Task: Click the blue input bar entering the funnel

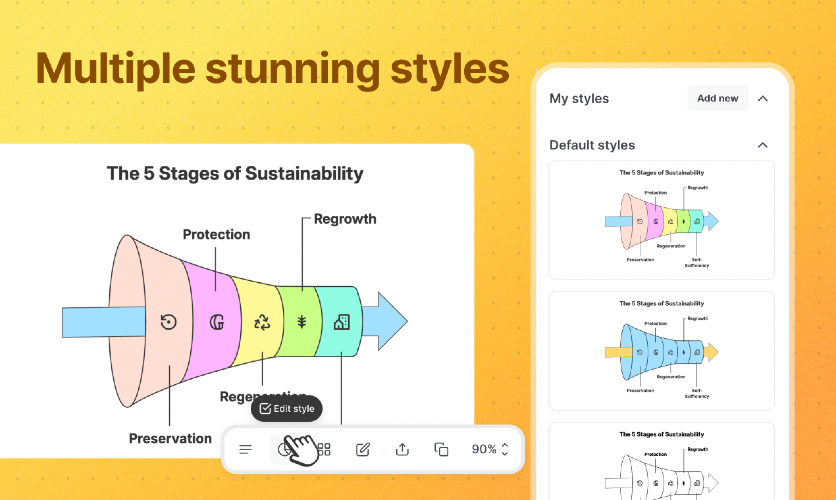Action: tap(103, 322)
